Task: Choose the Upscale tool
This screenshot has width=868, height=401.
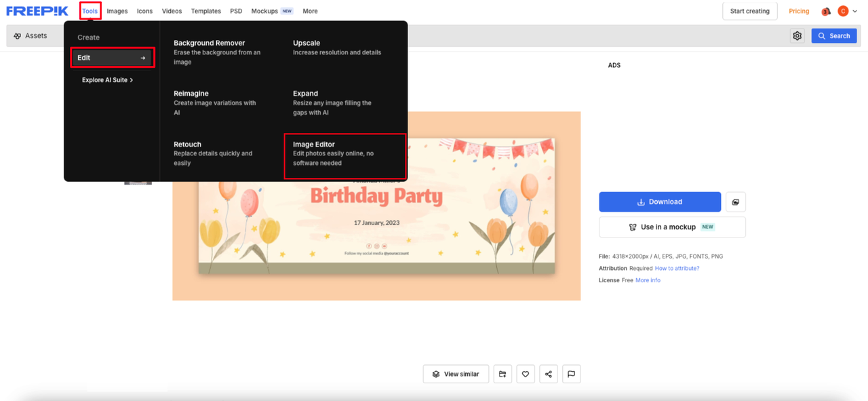Action: click(x=337, y=47)
